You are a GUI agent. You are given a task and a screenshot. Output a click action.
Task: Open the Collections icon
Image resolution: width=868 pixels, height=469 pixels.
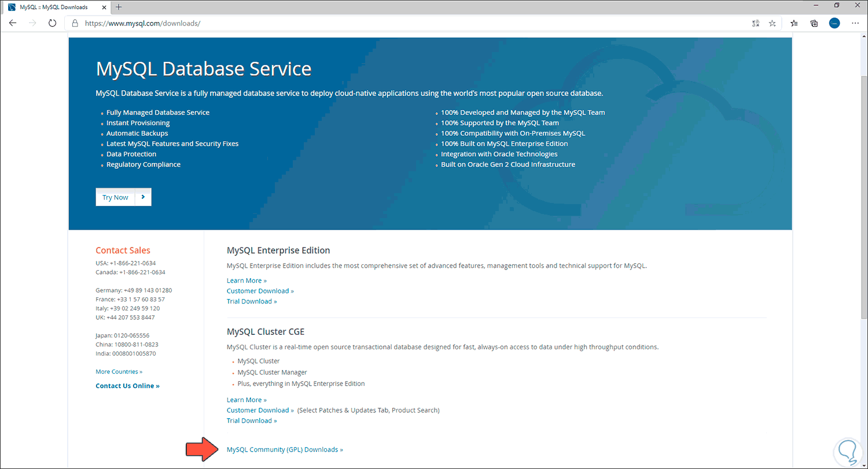point(814,23)
